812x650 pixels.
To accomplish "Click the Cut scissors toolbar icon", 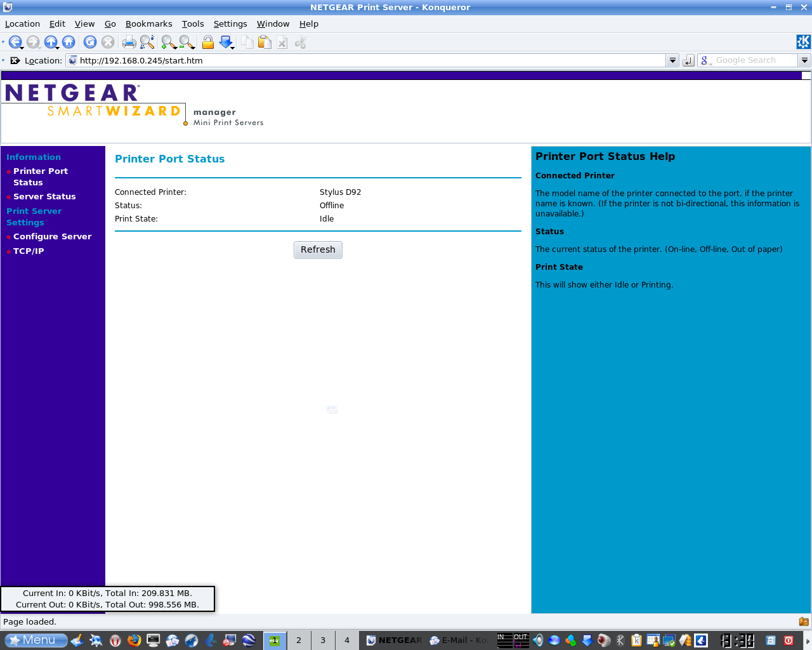I will click(301, 43).
